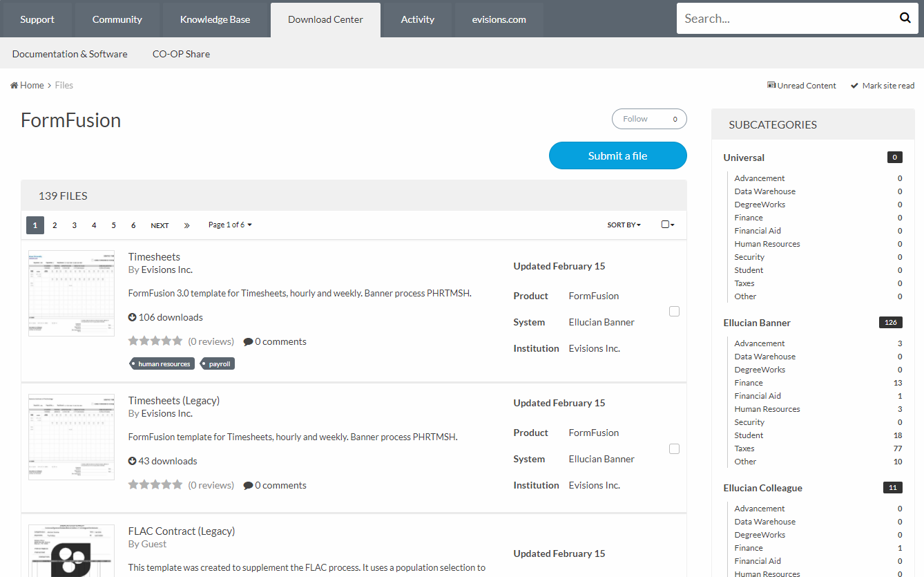Click the Timesheets (Legacy) thumbnail image

[72, 437]
